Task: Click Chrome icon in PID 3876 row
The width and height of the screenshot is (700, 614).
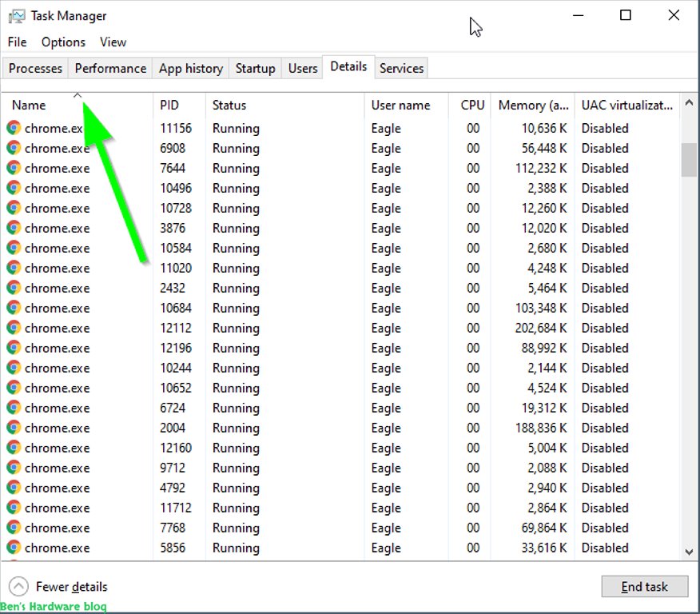Action: tap(14, 228)
